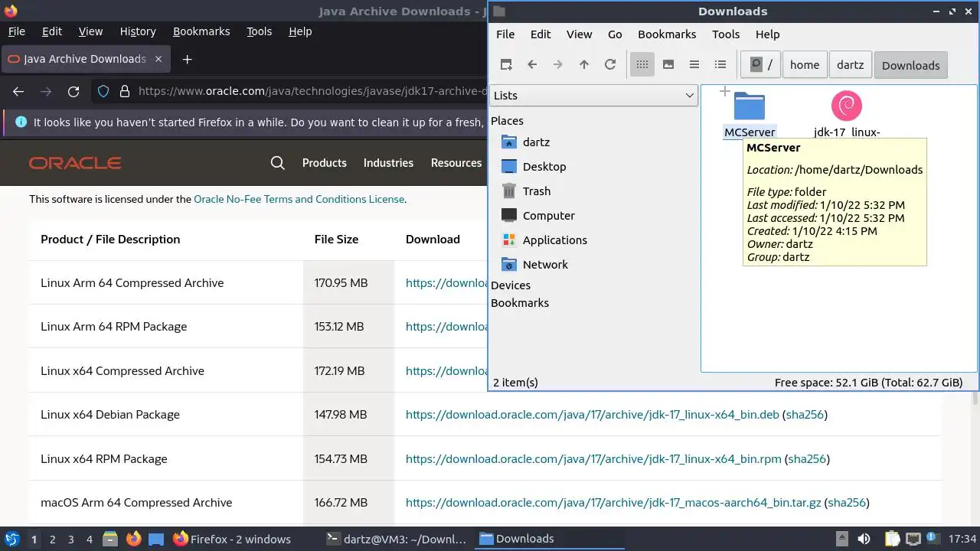Open View menu in file manager
This screenshot has height=551, width=980.
(x=579, y=34)
